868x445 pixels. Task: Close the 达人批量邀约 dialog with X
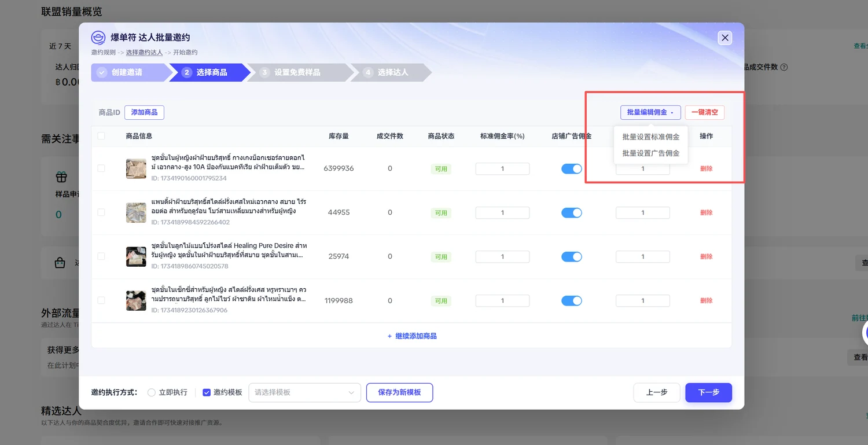click(725, 38)
